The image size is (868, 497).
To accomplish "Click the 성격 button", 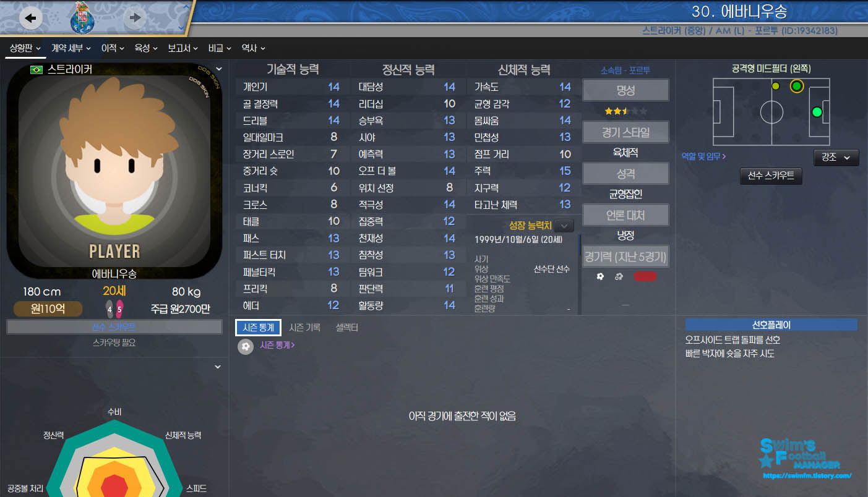I will click(626, 174).
